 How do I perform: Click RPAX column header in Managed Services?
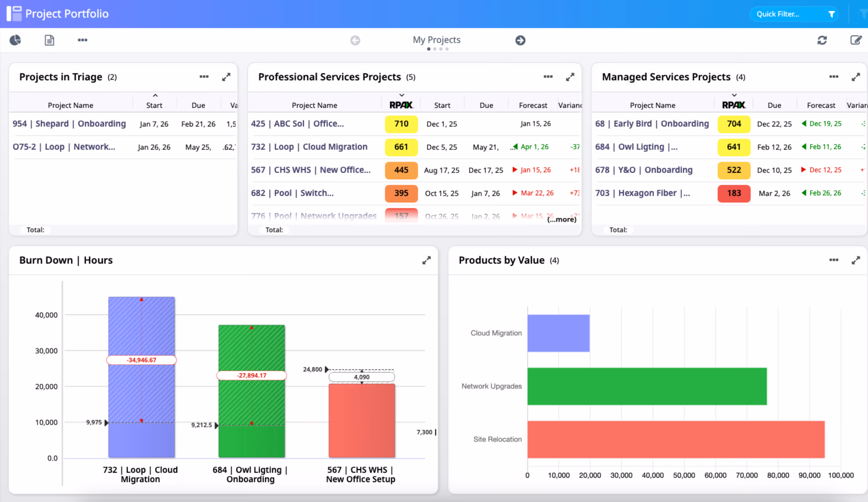click(734, 105)
